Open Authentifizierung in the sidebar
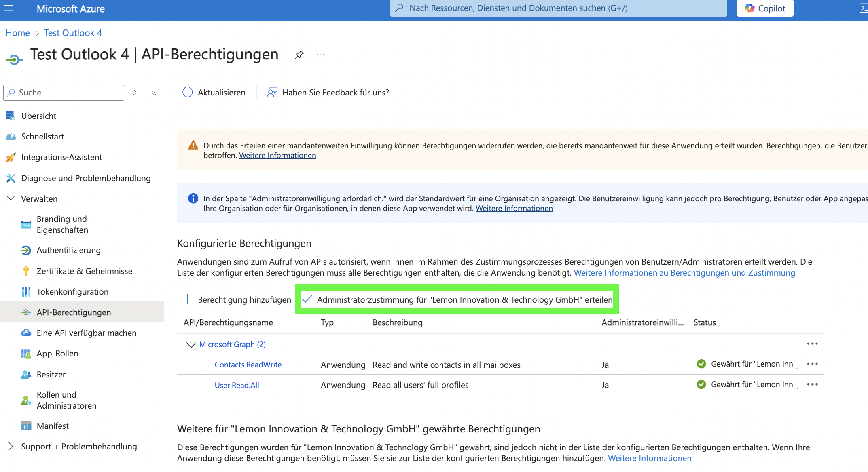Screen dimensions: 868x472 point(68,250)
